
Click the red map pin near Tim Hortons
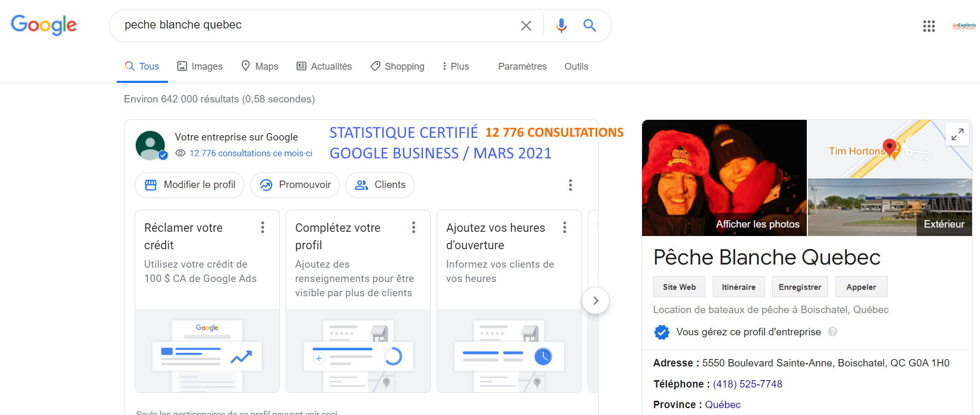click(x=890, y=147)
